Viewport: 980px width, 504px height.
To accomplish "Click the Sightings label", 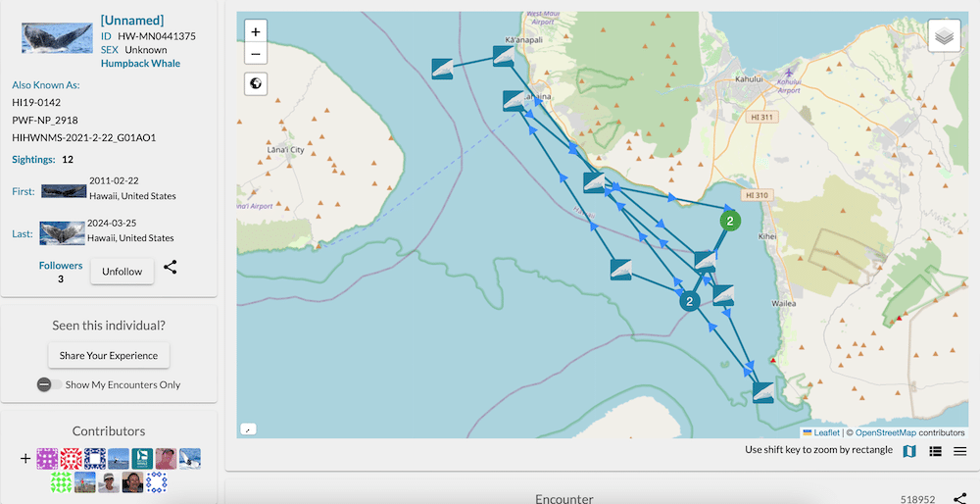I will (x=33, y=160).
